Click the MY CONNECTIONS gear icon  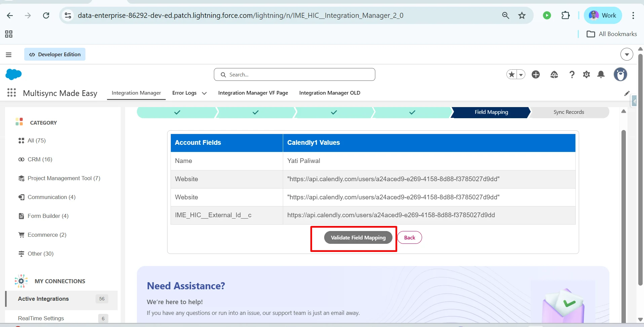[x=21, y=281]
